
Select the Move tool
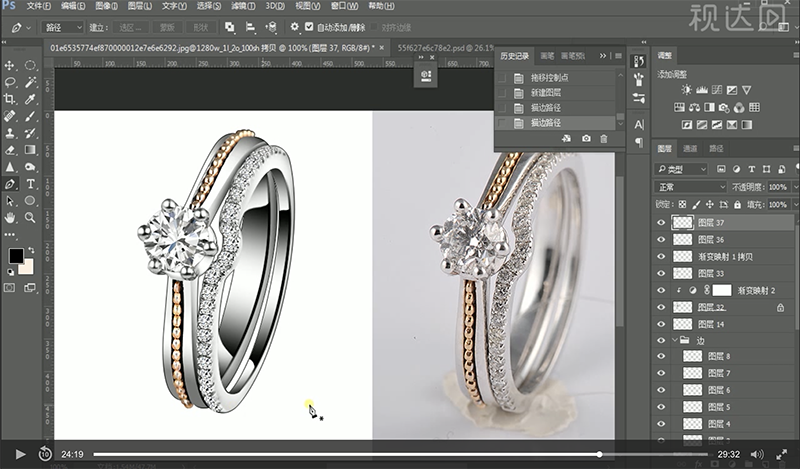point(10,65)
